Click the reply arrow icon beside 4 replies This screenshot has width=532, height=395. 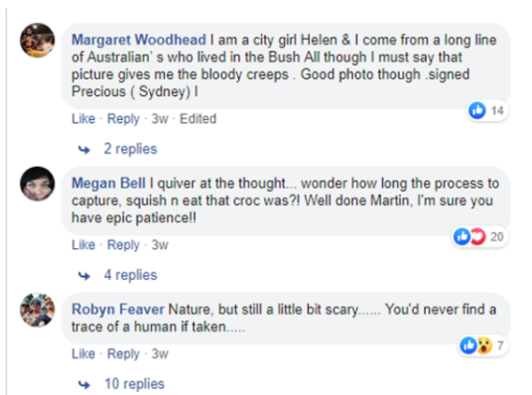point(84,276)
